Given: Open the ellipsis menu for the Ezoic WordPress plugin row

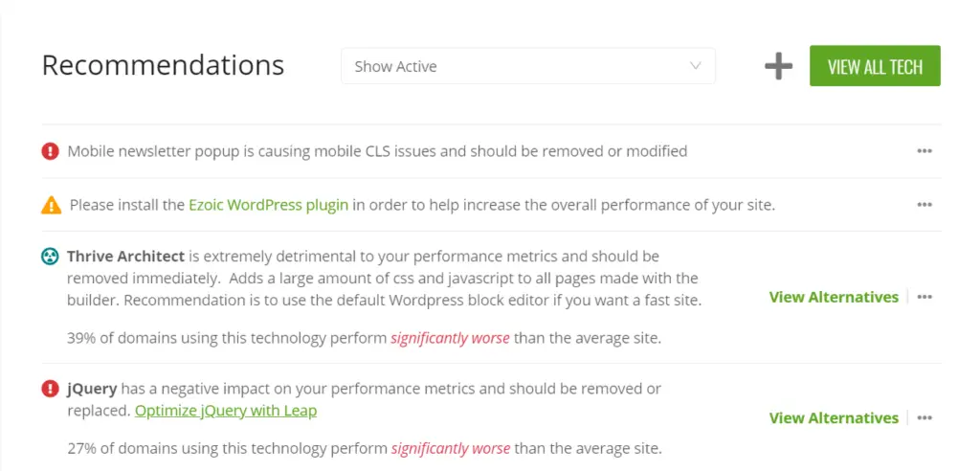Looking at the screenshot, I should (x=924, y=205).
